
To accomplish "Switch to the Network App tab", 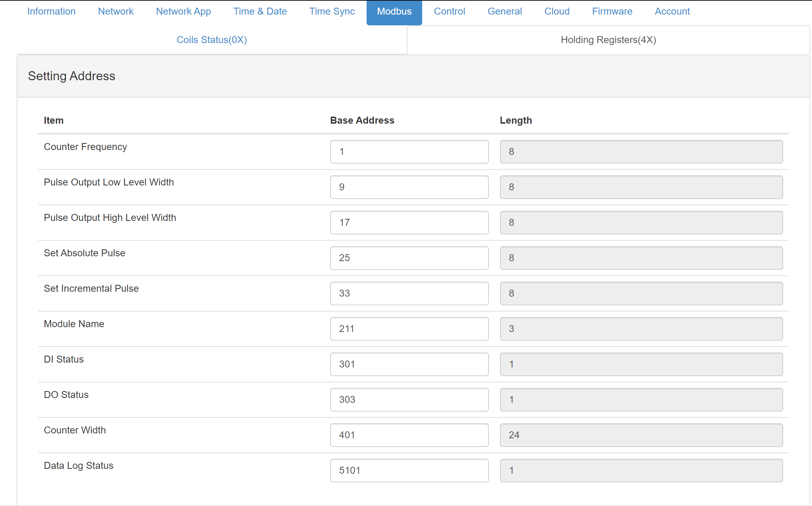I will pos(183,11).
